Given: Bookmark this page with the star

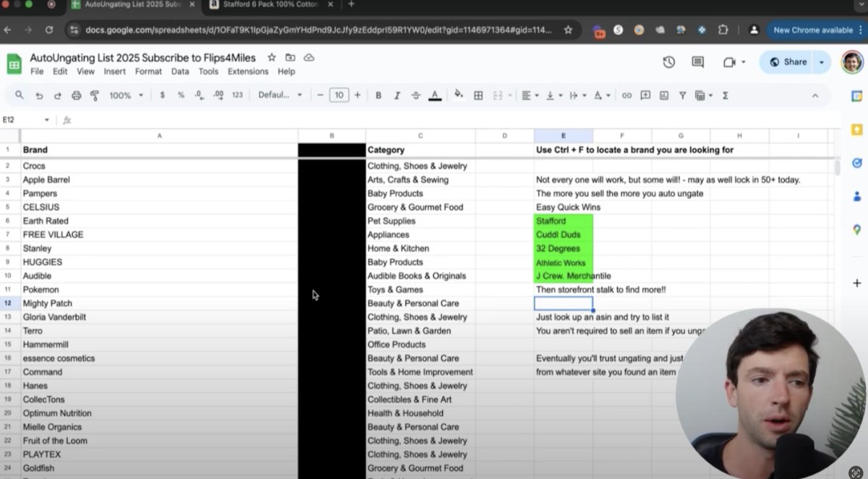Looking at the screenshot, I should click(x=569, y=30).
